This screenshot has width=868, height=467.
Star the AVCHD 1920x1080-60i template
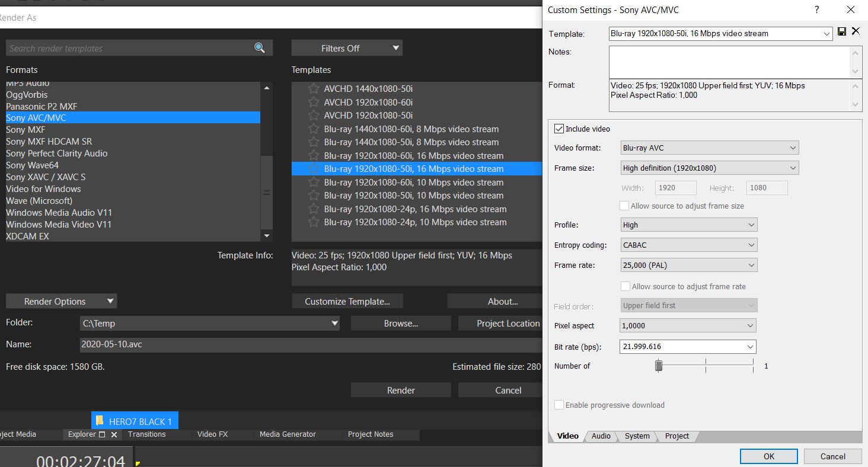tap(314, 102)
